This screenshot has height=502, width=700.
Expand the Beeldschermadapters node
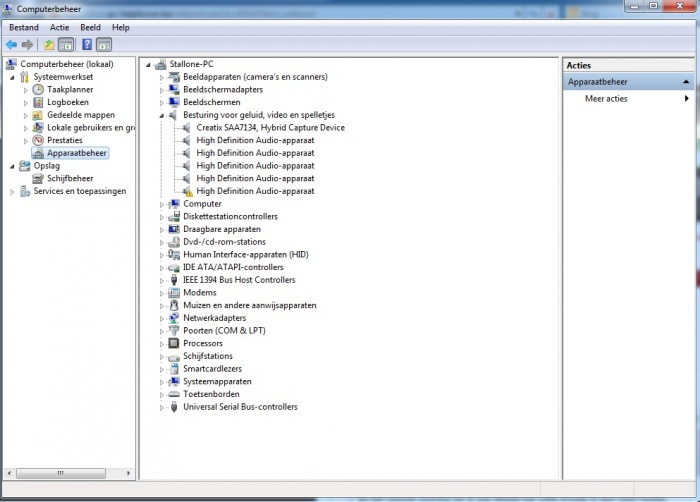tap(162, 90)
